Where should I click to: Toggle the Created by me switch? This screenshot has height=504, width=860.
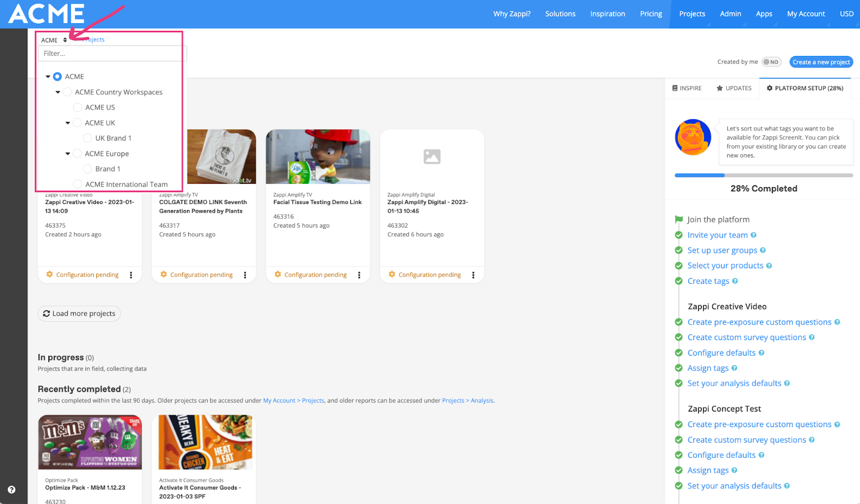coord(771,62)
